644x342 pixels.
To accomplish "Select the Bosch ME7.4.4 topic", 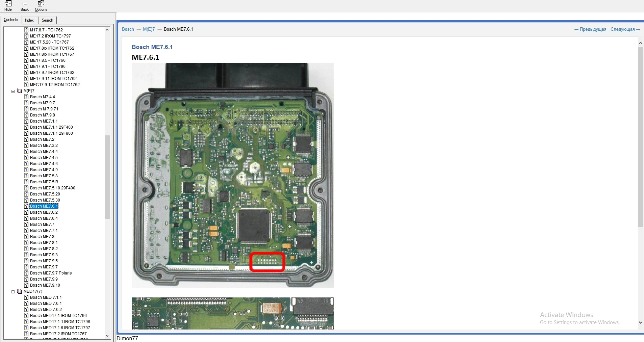I will coord(44,152).
